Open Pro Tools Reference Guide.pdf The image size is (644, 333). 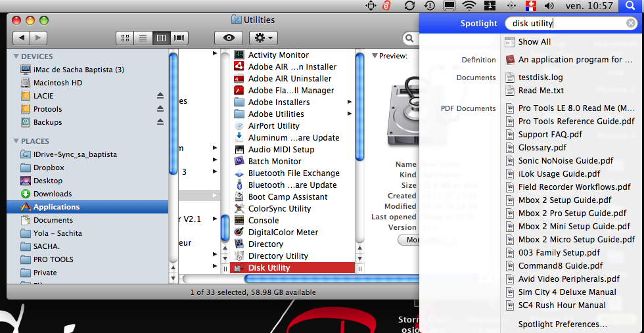pyautogui.click(x=570, y=121)
